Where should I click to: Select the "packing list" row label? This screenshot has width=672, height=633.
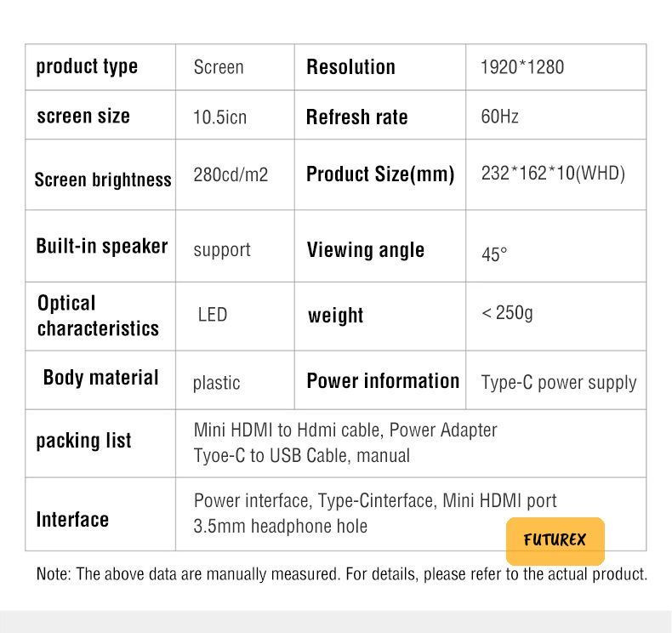(83, 441)
